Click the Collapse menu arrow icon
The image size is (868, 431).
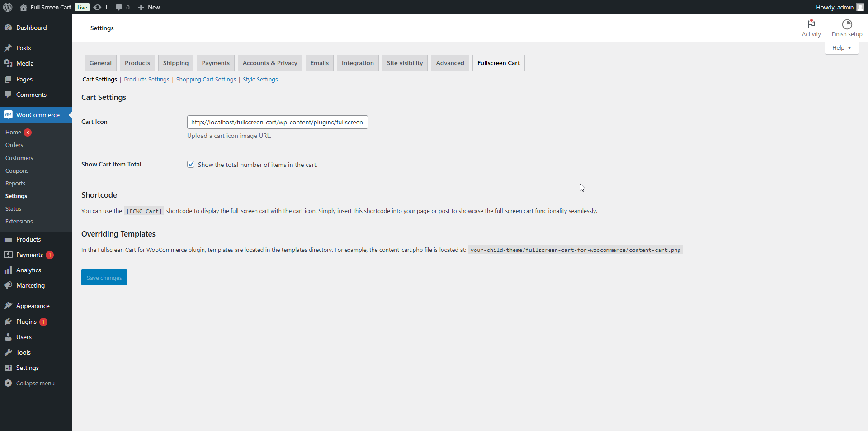8,383
